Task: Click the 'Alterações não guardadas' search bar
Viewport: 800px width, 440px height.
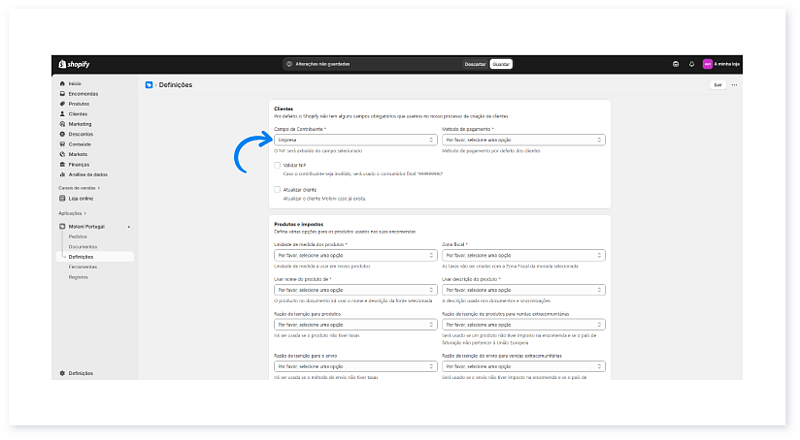Action: coord(370,64)
